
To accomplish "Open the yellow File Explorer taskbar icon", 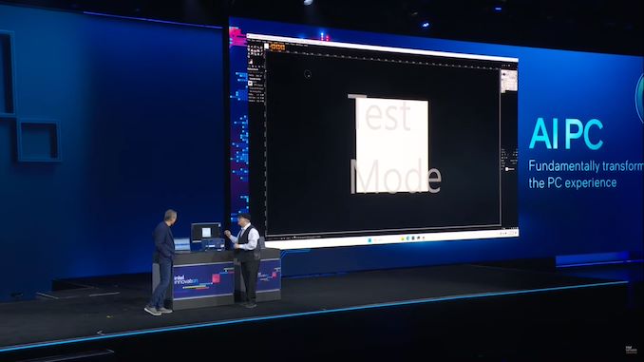I will tap(402, 238).
